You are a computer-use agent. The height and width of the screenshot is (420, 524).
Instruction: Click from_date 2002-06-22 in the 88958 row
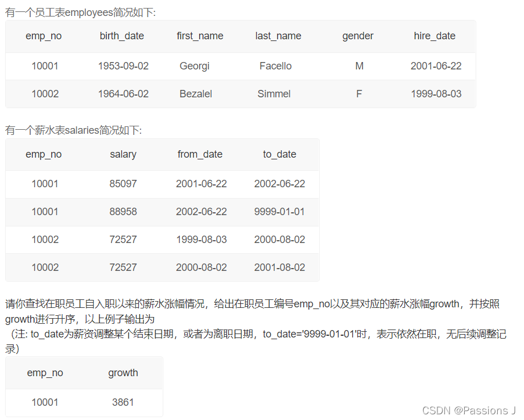coord(201,211)
